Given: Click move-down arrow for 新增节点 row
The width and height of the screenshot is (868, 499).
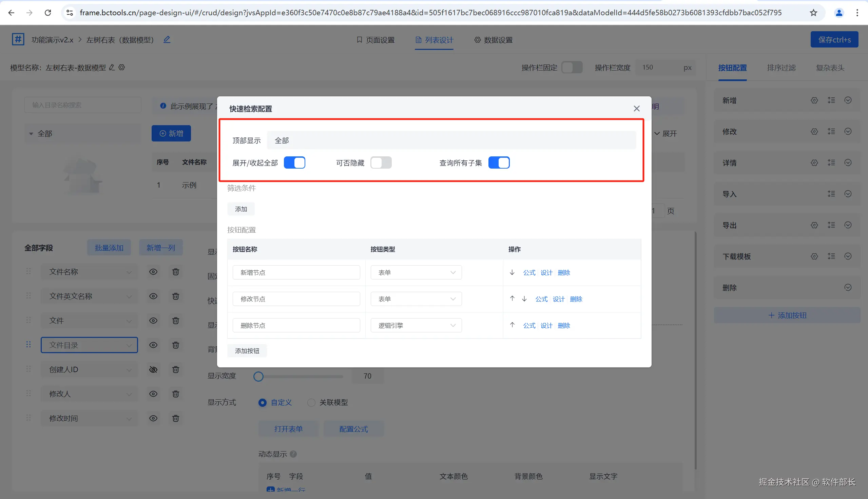Looking at the screenshot, I should tap(512, 272).
